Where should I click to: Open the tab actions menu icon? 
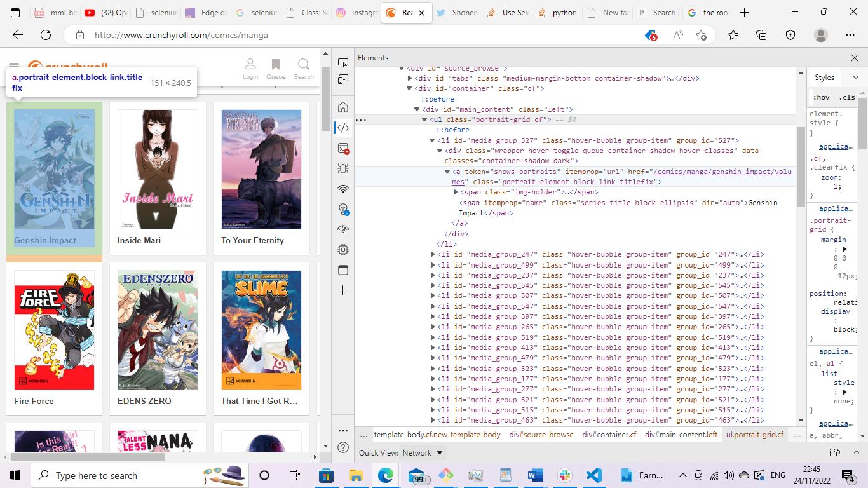point(15,13)
